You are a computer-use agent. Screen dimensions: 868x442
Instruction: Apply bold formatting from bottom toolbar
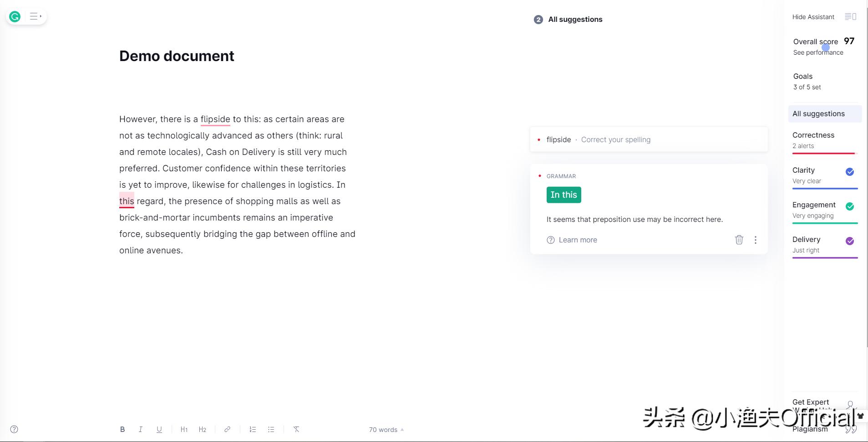[122, 429]
